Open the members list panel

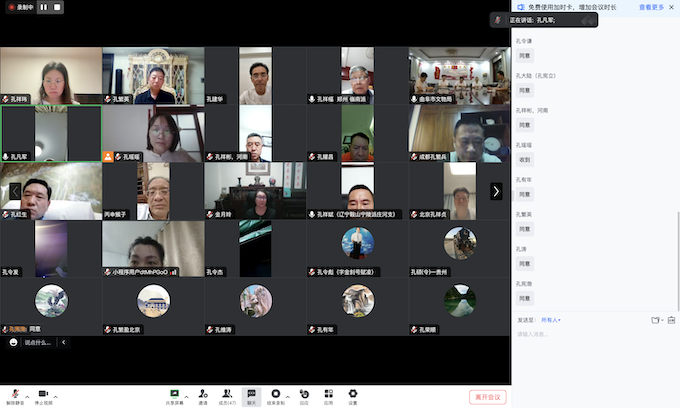pyautogui.click(x=227, y=393)
